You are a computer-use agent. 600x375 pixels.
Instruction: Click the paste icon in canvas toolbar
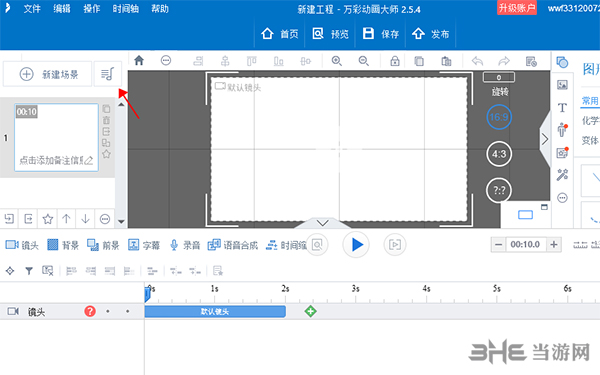click(446, 61)
